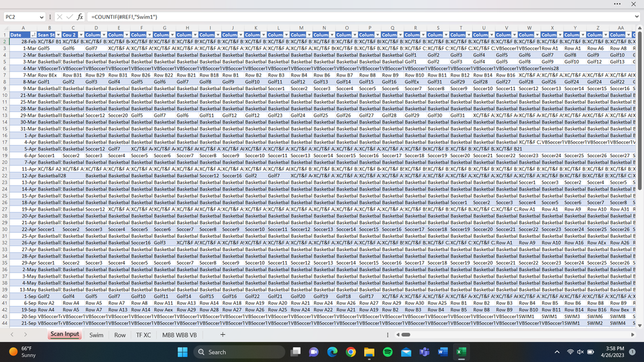
Task: Select row 13 header
Action: pos(5,115)
